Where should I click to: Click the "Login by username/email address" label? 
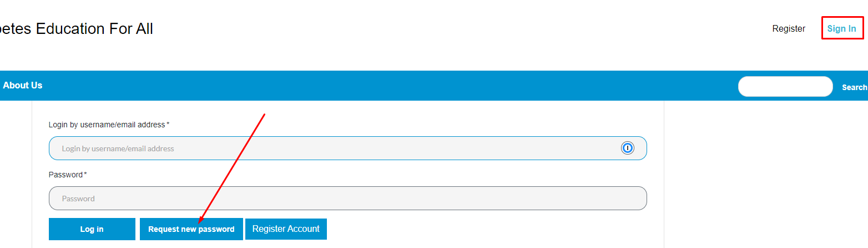tap(107, 125)
